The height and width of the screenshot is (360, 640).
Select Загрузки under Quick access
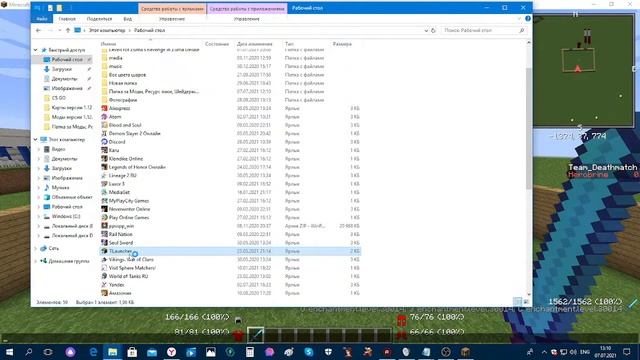pos(62,69)
